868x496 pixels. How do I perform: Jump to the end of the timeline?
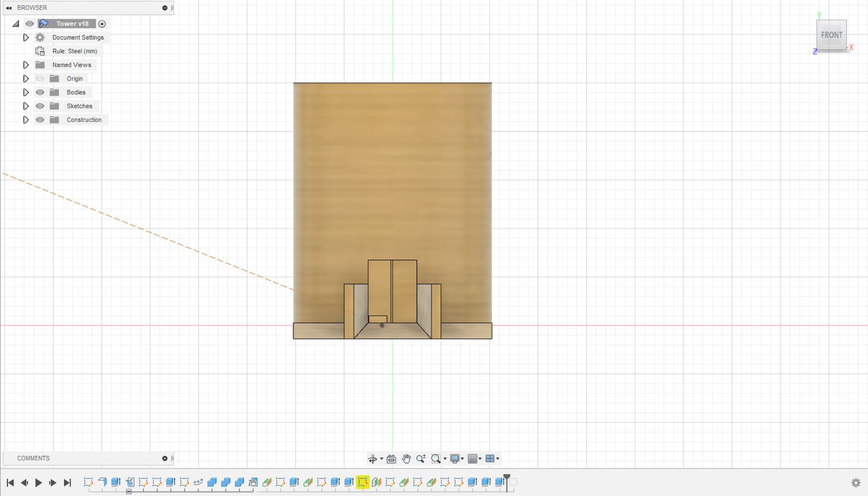click(x=67, y=483)
